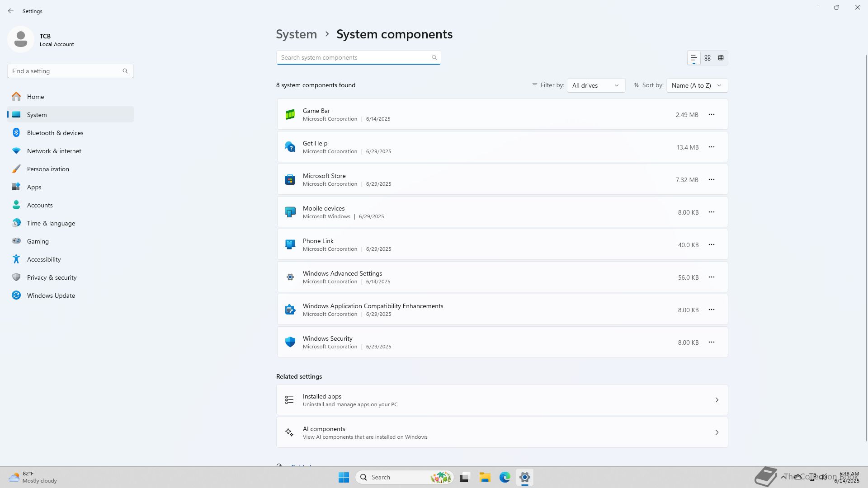The width and height of the screenshot is (868, 488).
Task: Open more options for Windows Security
Action: 712,342
